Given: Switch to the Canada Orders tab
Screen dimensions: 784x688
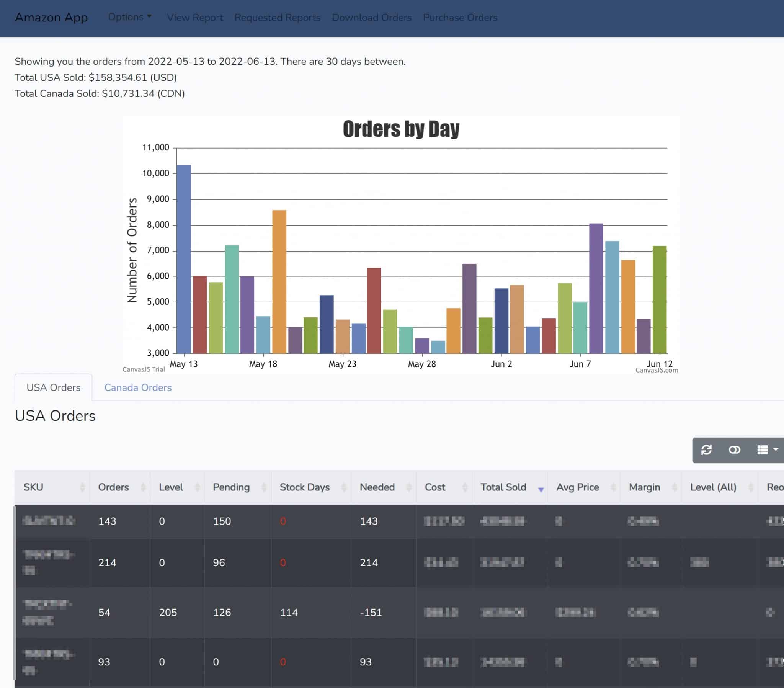Looking at the screenshot, I should [x=138, y=387].
